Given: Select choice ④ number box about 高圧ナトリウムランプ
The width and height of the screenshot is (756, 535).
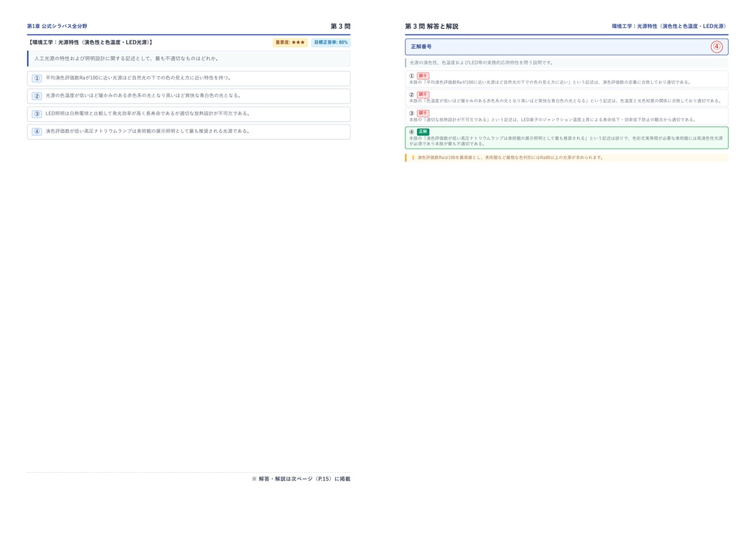Looking at the screenshot, I should (37, 132).
